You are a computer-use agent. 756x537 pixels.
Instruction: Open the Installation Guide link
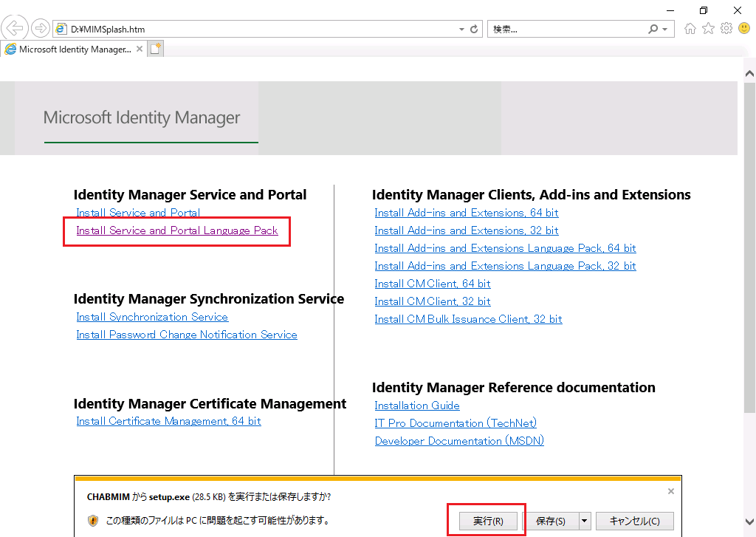pos(417,406)
